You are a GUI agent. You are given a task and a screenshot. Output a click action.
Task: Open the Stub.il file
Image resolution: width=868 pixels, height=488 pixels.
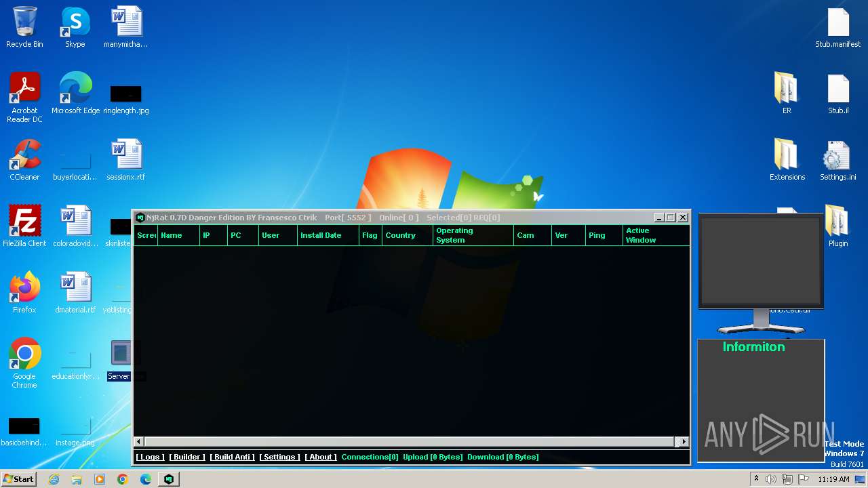point(838,94)
